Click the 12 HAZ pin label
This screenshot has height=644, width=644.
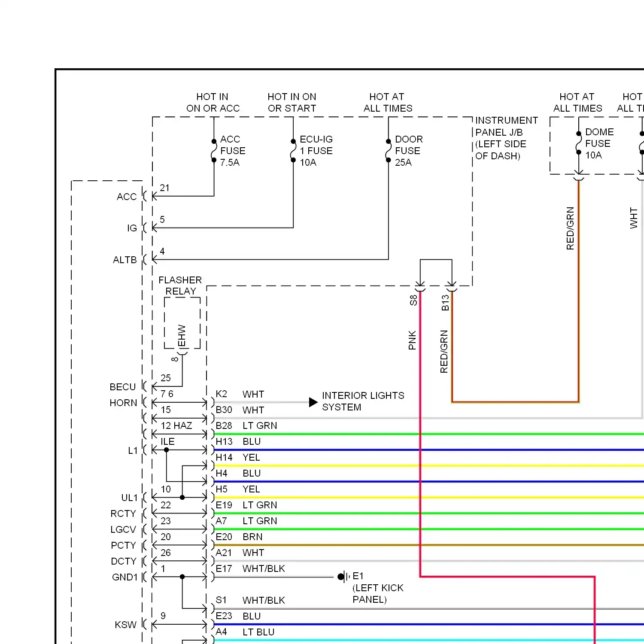coord(176,425)
